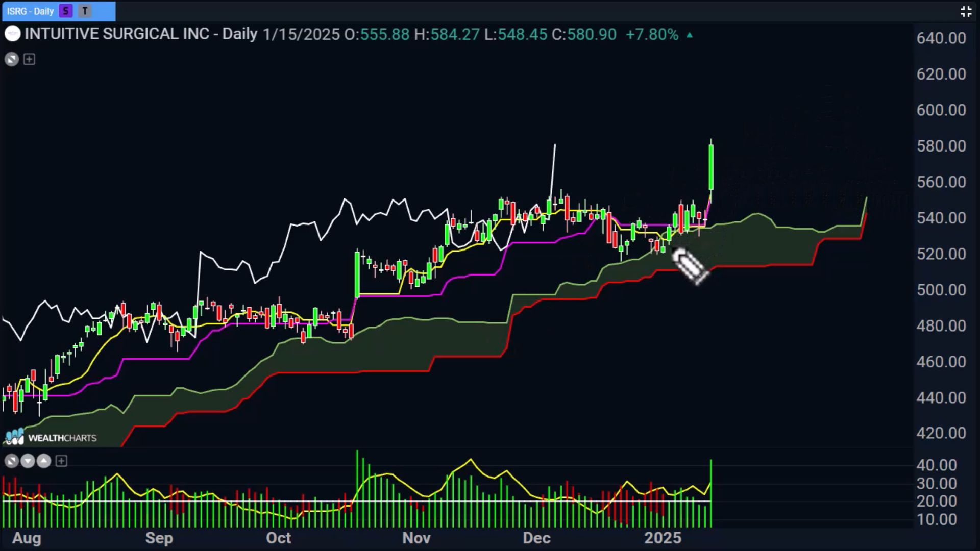Add indicator to the price pane with its plus icon
Screen dimensions: 980x551
pyautogui.click(x=29, y=59)
